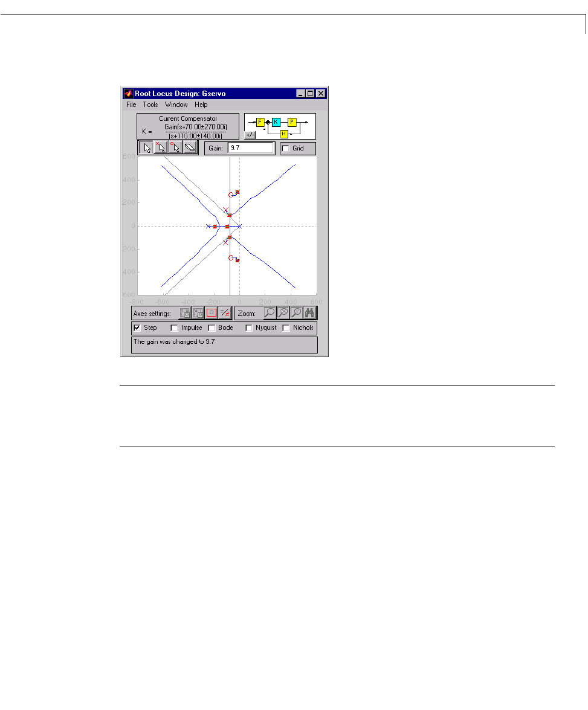Click the 'Zoom:' label
This screenshot has height=710, width=588.
tap(247, 314)
